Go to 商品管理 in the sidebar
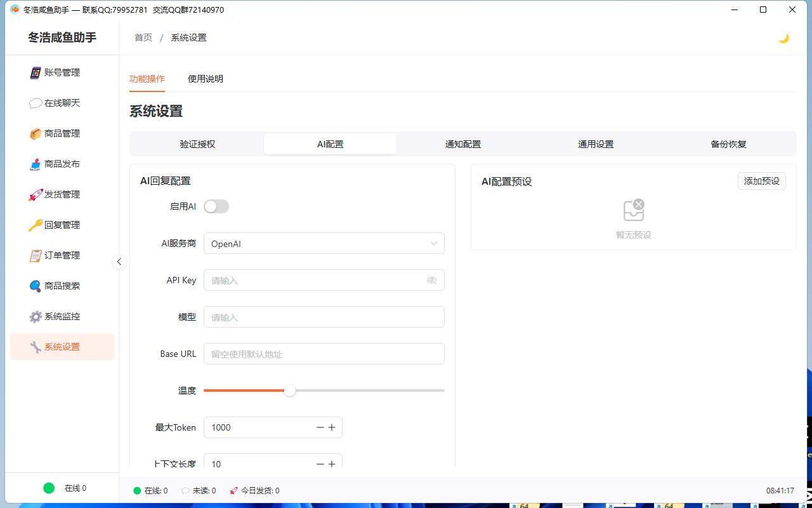The height and width of the screenshot is (508, 812). pos(62,133)
